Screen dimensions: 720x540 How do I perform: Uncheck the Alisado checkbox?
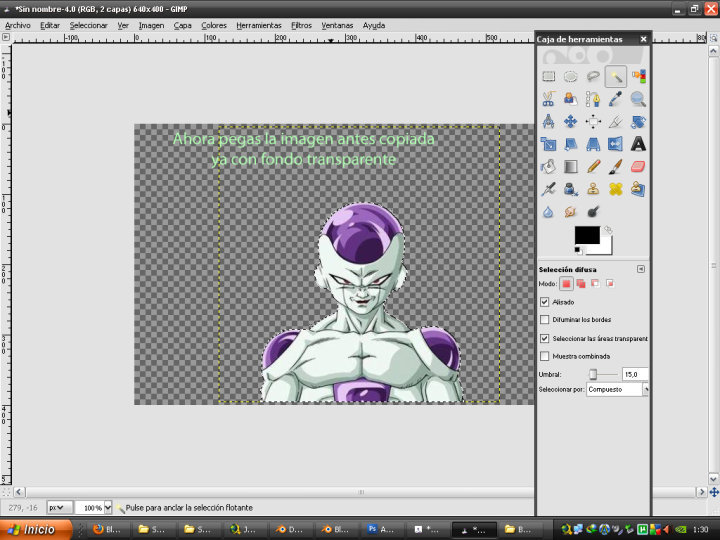click(545, 302)
